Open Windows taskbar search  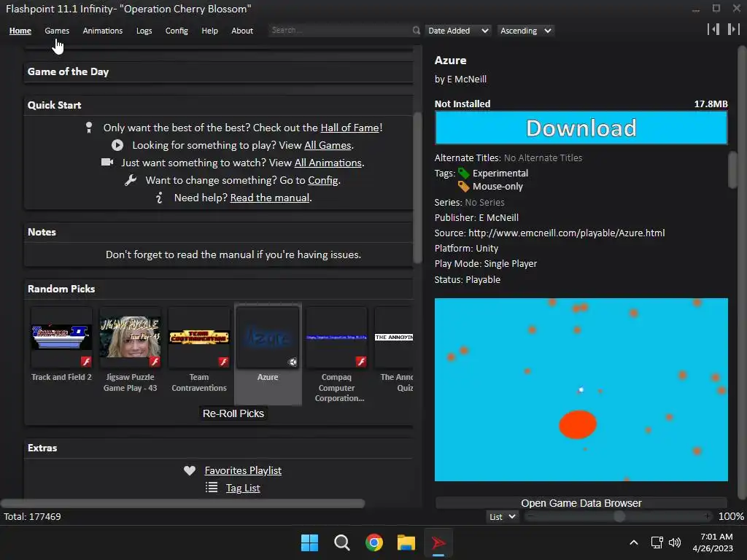(x=341, y=542)
